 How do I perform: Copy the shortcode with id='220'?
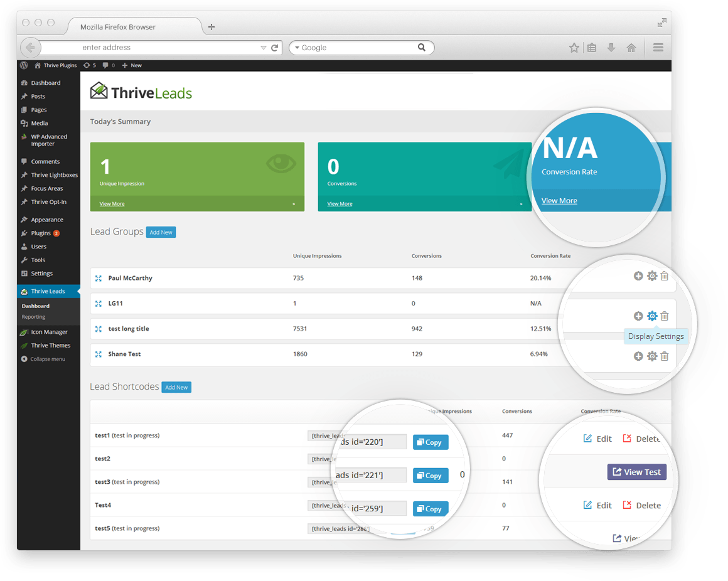pos(431,442)
